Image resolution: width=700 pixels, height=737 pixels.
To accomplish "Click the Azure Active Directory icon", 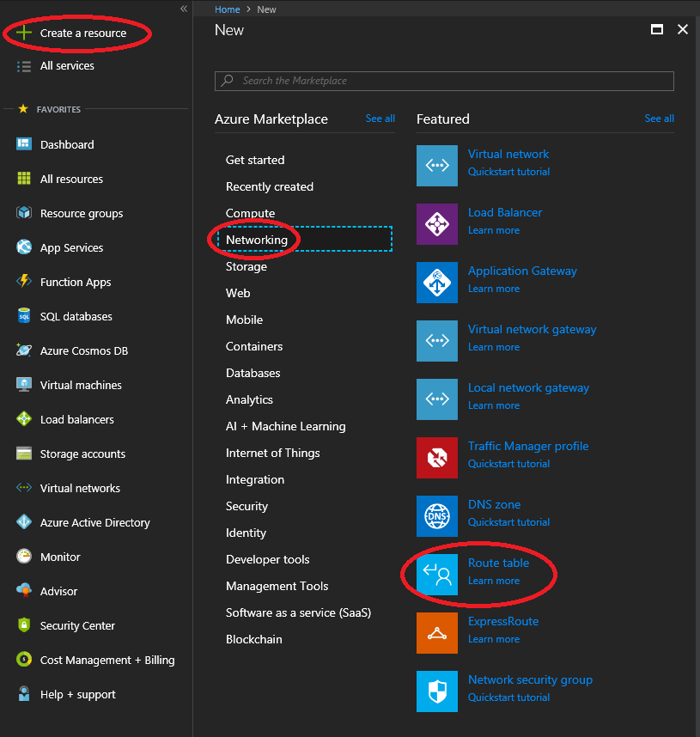I will 24,521.
